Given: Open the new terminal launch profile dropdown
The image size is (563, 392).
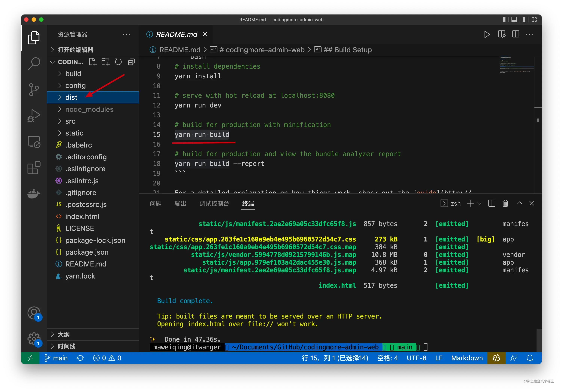Looking at the screenshot, I should [479, 204].
